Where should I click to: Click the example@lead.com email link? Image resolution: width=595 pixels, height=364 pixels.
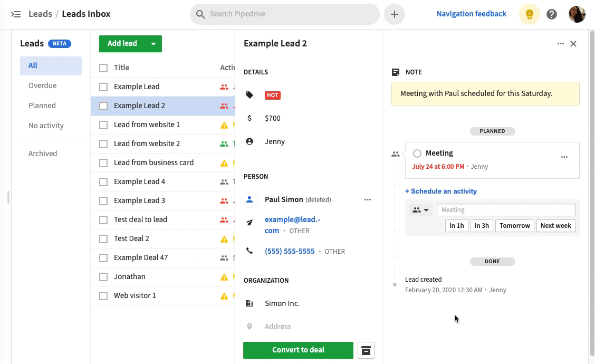tap(292, 225)
